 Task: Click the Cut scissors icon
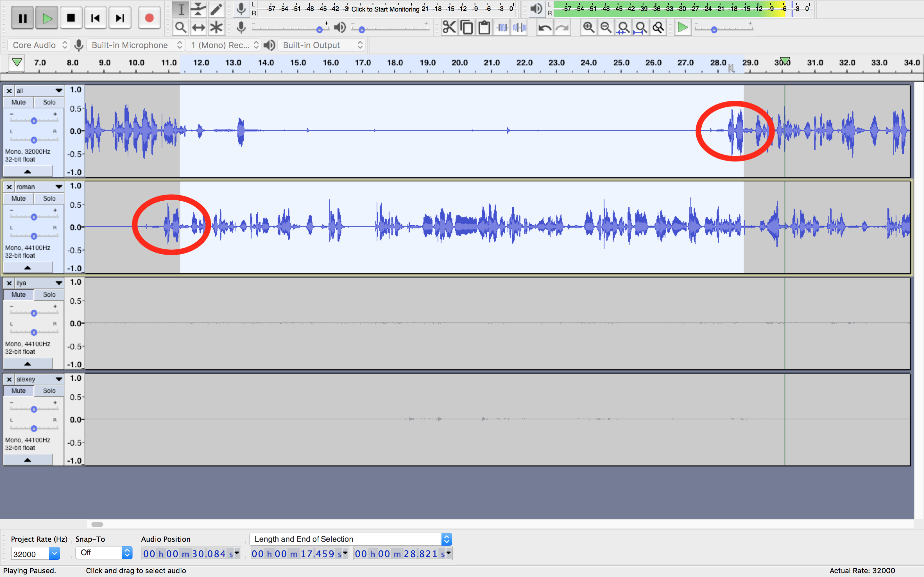[449, 28]
